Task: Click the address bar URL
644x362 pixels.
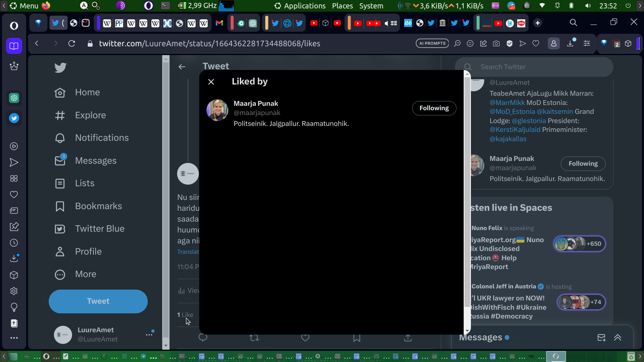Action: pyautogui.click(x=210, y=43)
